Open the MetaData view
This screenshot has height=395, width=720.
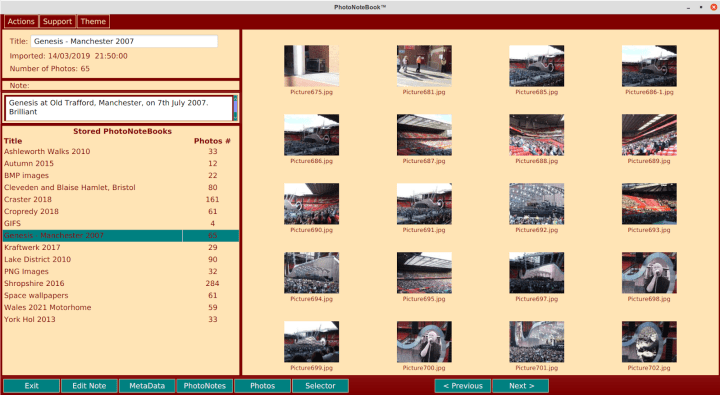click(147, 386)
